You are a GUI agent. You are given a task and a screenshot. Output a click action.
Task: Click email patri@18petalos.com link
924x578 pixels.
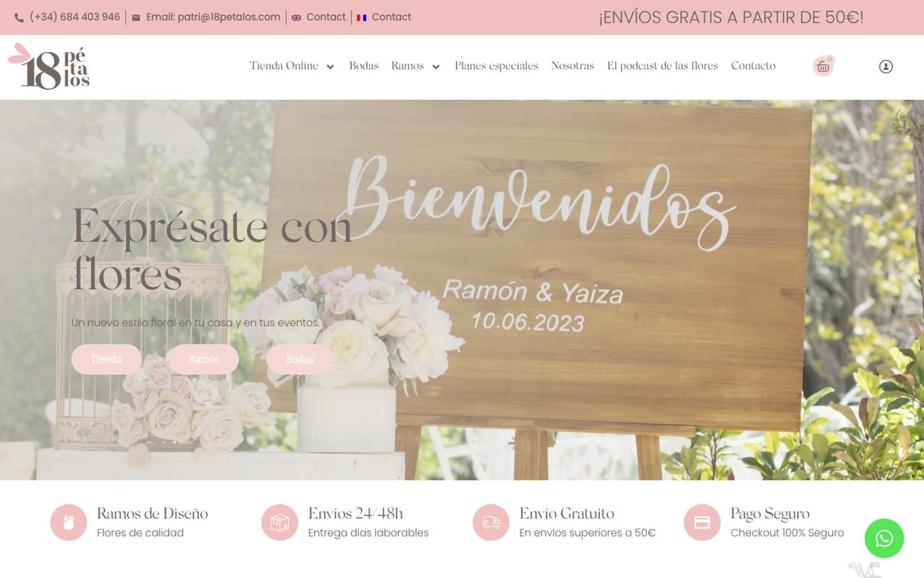pos(213,17)
